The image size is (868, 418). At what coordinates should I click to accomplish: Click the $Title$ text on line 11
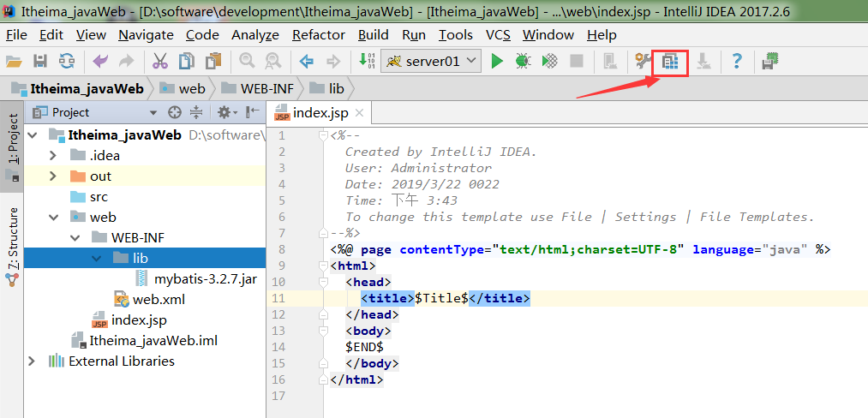pos(442,298)
